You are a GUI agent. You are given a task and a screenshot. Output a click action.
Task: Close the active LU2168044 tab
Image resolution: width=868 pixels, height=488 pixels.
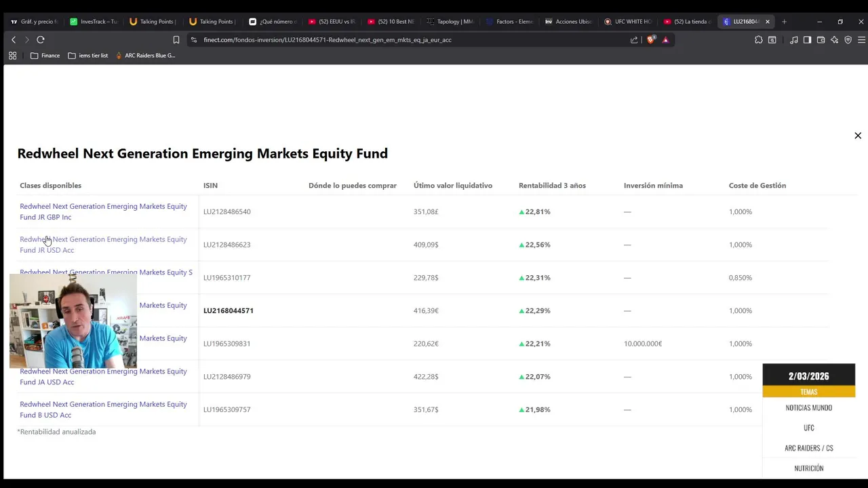[x=768, y=22]
